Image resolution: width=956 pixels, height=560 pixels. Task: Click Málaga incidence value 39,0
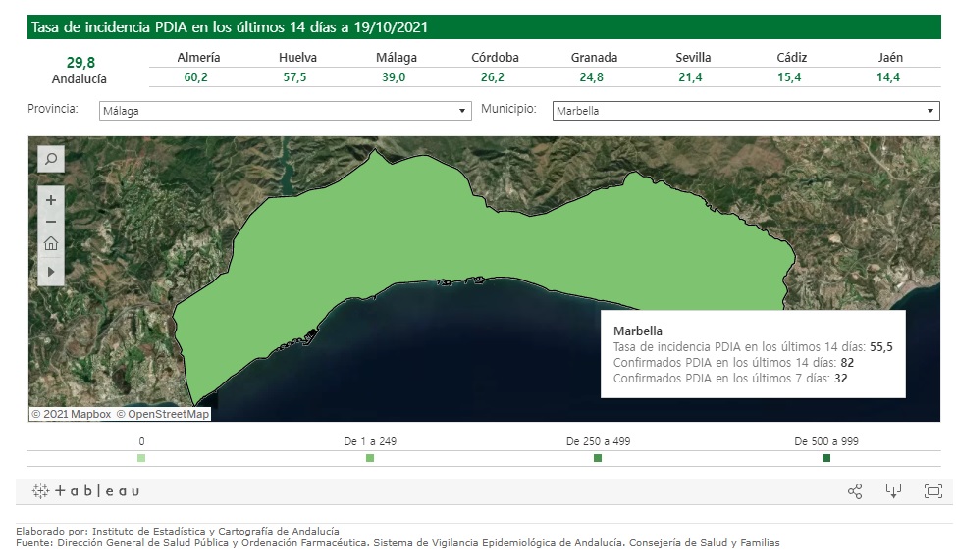click(x=394, y=77)
